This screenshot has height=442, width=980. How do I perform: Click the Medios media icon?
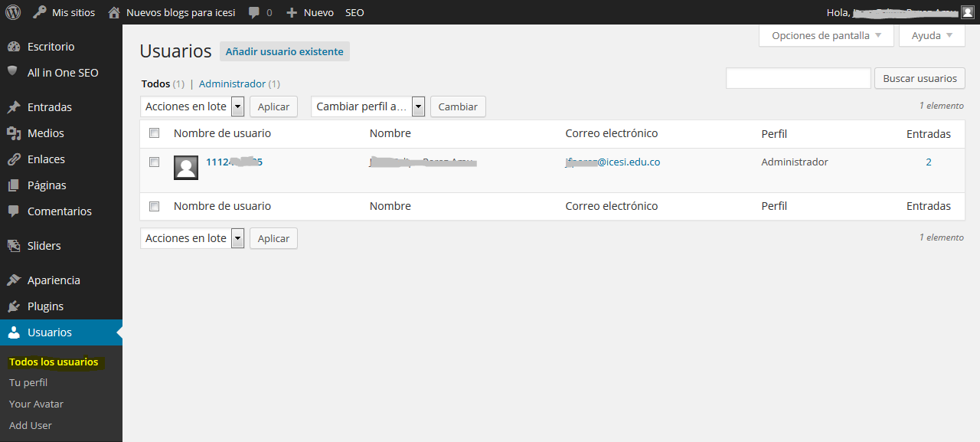click(x=13, y=133)
